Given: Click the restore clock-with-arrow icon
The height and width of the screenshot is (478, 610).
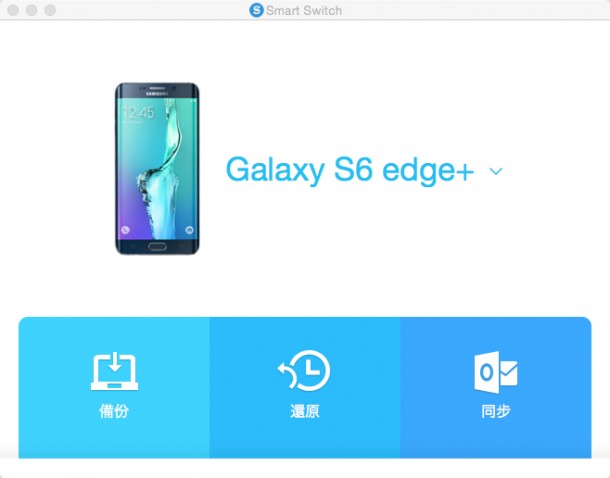Looking at the screenshot, I should tap(304, 370).
